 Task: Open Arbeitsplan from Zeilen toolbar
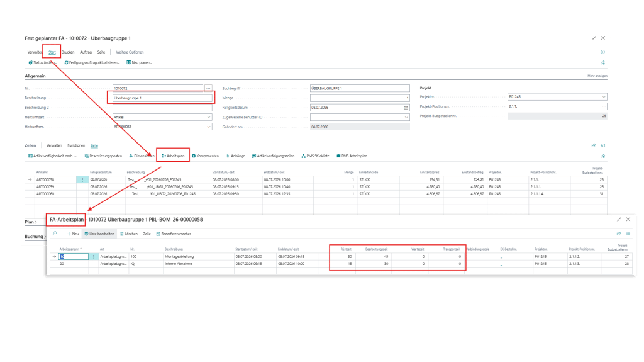pos(173,156)
